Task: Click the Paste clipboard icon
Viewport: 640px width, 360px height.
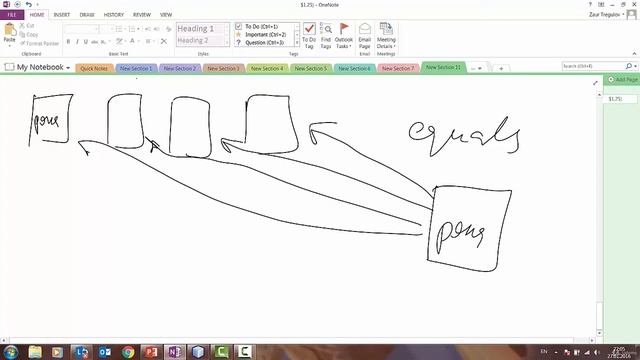Action: coord(10,30)
